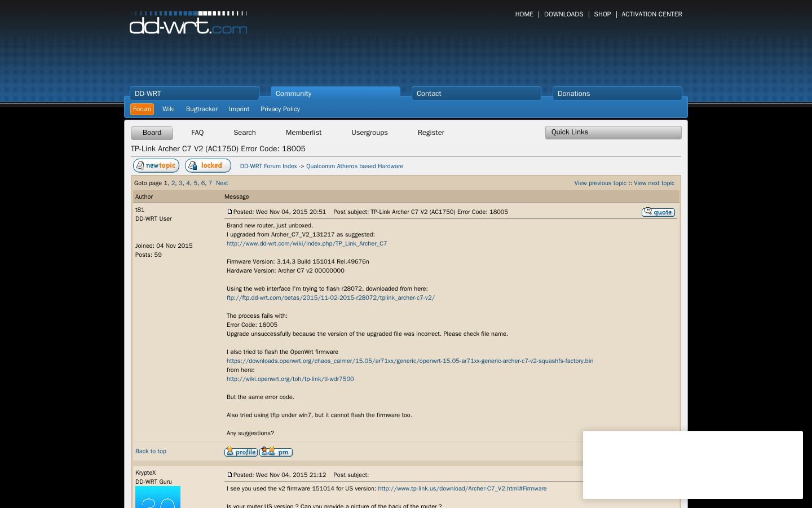Click 'Hardware Version: Archer C7 v2 00000000' text
The height and width of the screenshot is (508, 812).
click(285, 270)
